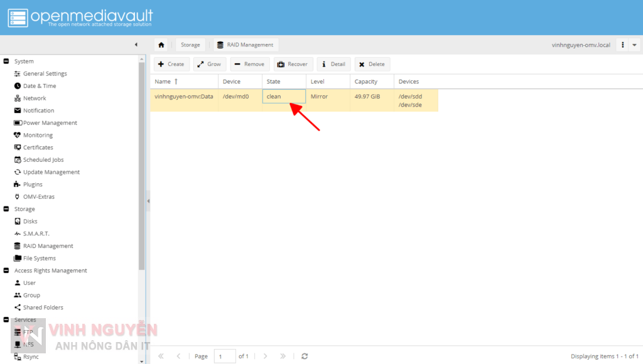Select Shared Folders from the sidebar

41,307
